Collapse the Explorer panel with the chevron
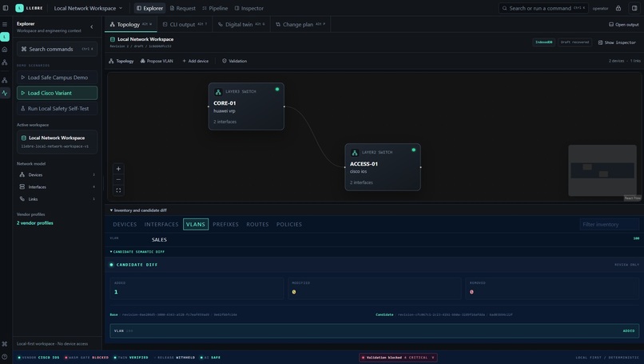Viewport: 644px width, 364px height. (92, 26)
